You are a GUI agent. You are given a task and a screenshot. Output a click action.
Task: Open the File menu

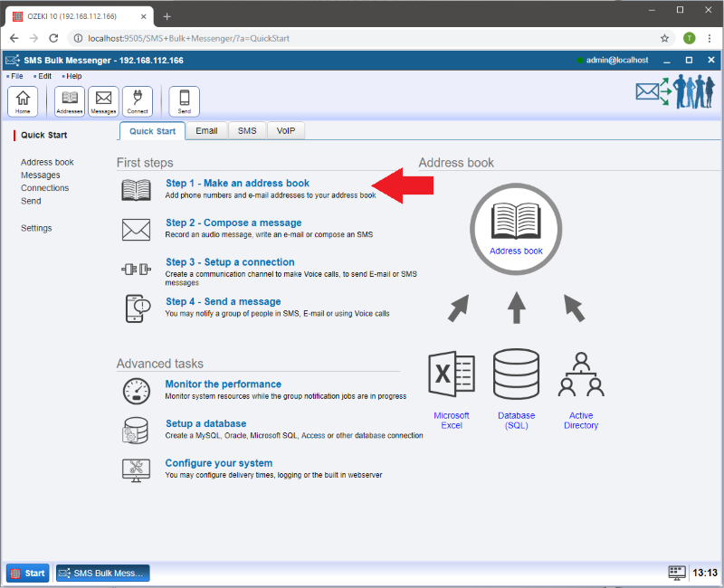tap(17, 76)
